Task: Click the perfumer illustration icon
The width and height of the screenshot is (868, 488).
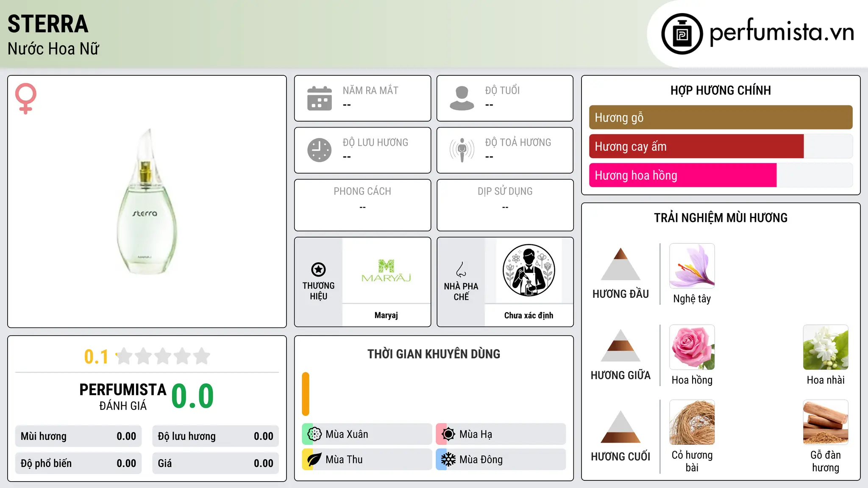Action: click(529, 270)
